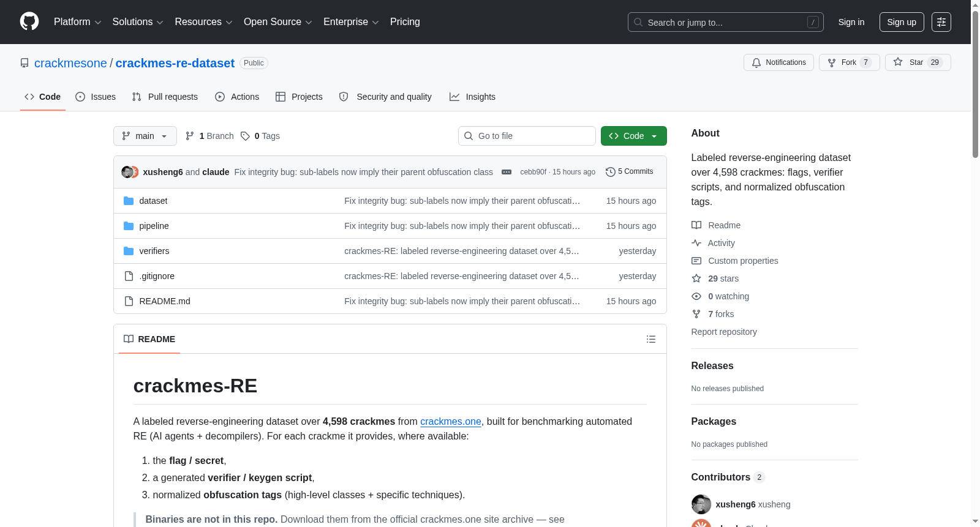
Task: Expand the Resources menu
Action: click(203, 22)
